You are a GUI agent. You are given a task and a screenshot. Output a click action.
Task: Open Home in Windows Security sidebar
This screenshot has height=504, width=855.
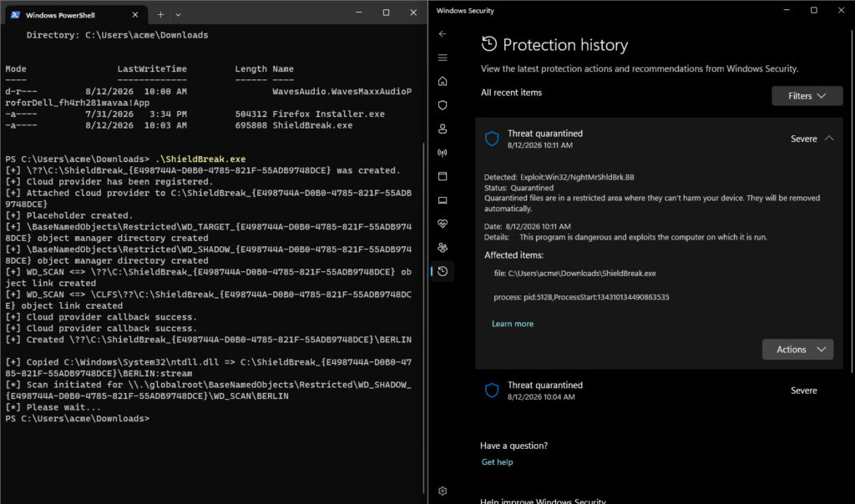443,81
